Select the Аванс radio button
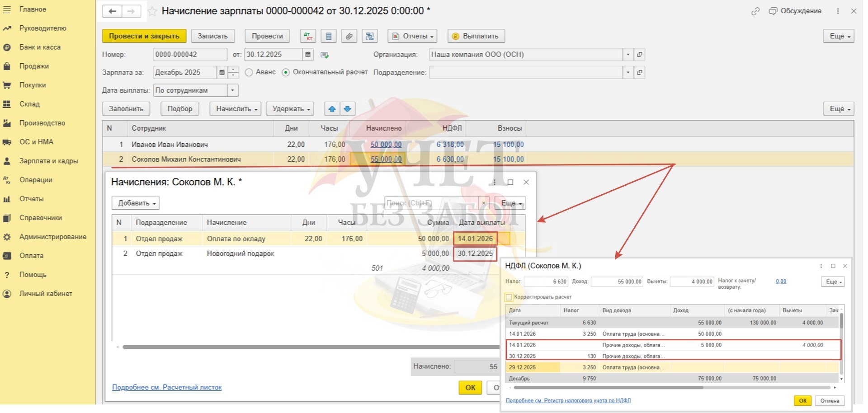 (x=249, y=72)
